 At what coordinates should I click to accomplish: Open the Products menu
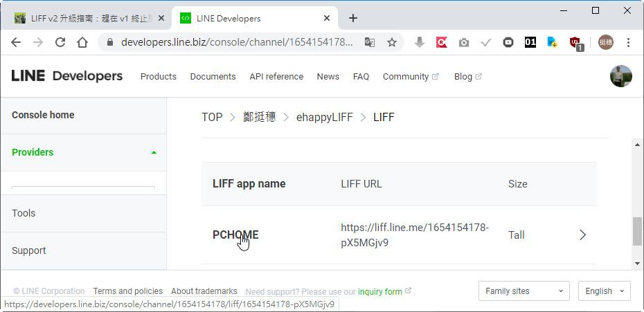[158, 77]
